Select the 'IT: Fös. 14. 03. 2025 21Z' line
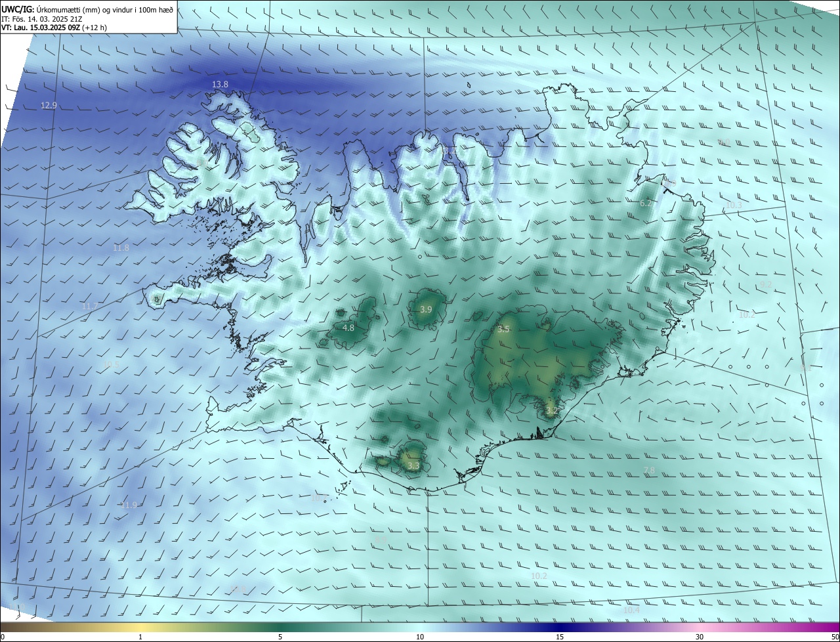Viewport: 840px width, 642px height. [41, 19]
